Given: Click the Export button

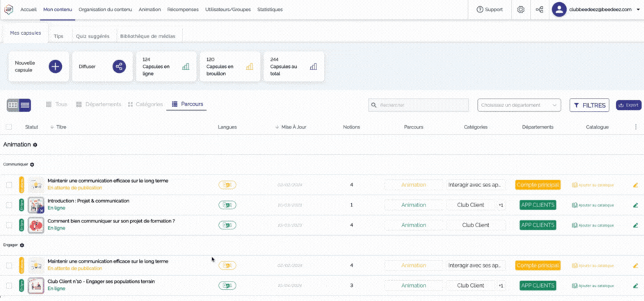Looking at the screenshot, I should pyautogui.click(x=628, y=105).
